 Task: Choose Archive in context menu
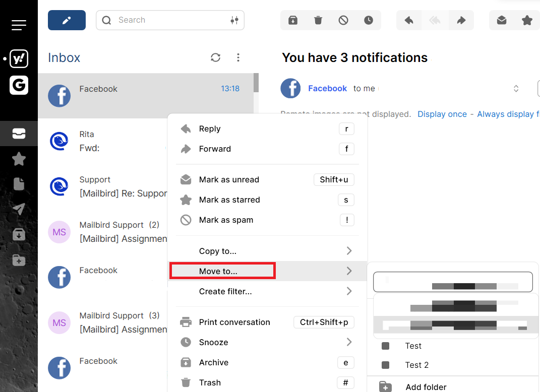pyautogui.click(x=267, y=362)
